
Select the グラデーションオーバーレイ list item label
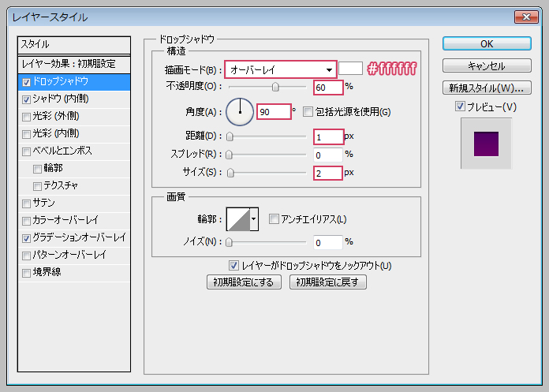pos(79,237)
